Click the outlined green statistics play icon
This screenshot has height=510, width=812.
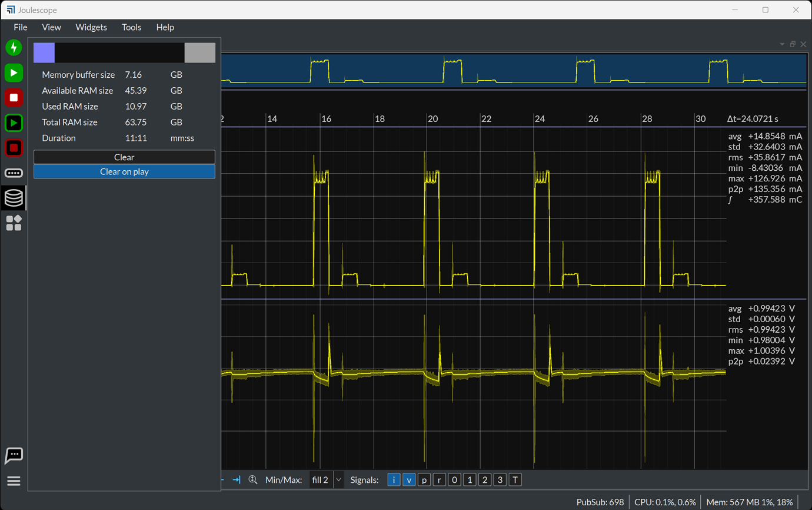point(14,123)
